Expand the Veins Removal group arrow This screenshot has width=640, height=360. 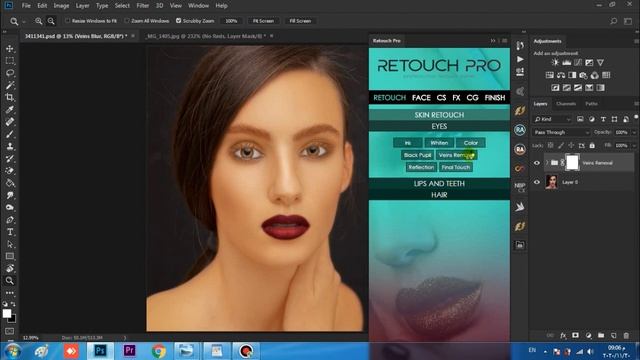[x=547, y=163]
